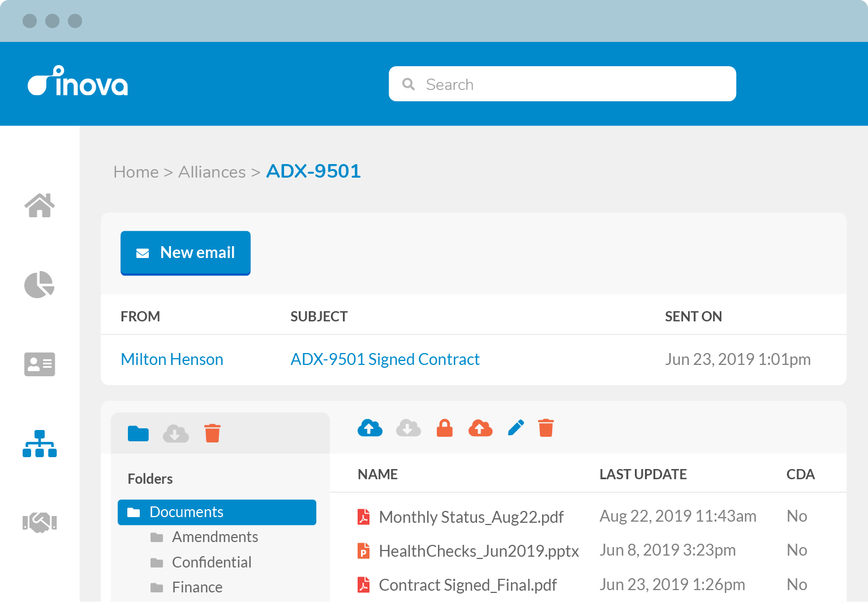Delete folder with orange trash icon

click(212, 433)
